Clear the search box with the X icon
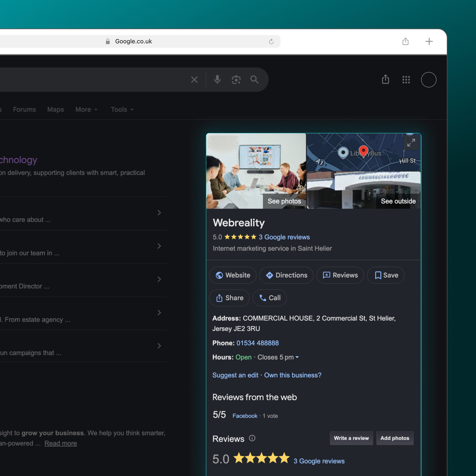 coord(194,80)
